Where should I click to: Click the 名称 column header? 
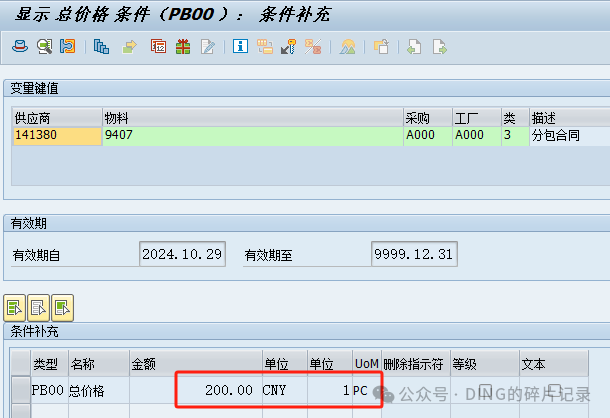99,364
